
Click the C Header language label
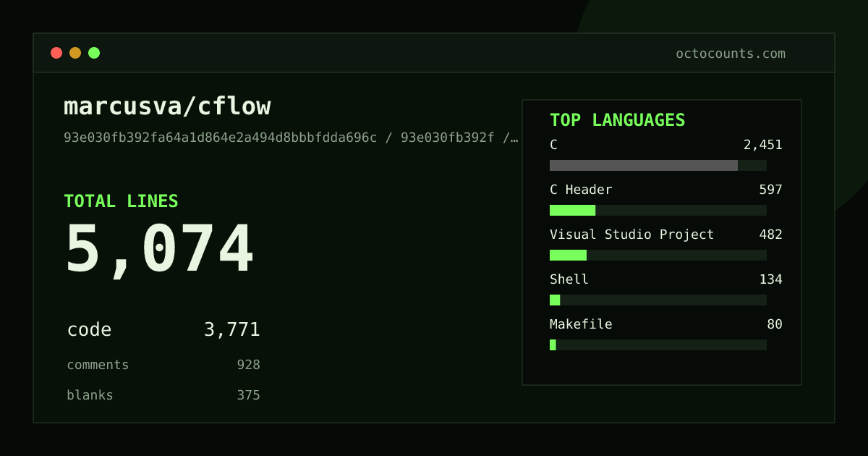click(x=581, y=190)
